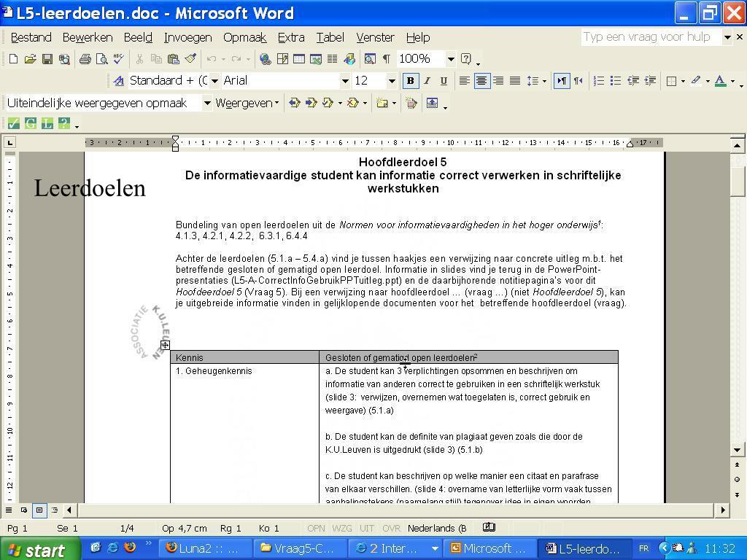Switch to Microsoft PowerPoint taskbar button
The width and height of the screenshot is (747, 560).
pyautogui.click(x=489, y=548)
